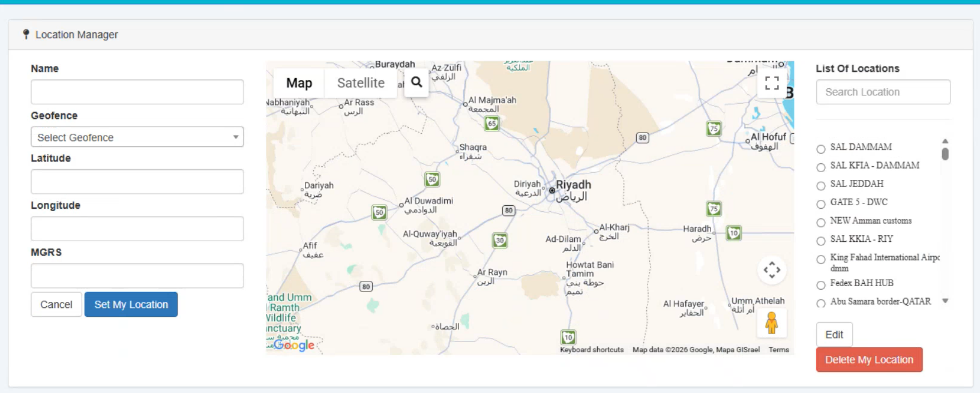Select Abu Samara border-QATAR radio button
This screenshot has height=393, width=980.
tap(821, 303)
